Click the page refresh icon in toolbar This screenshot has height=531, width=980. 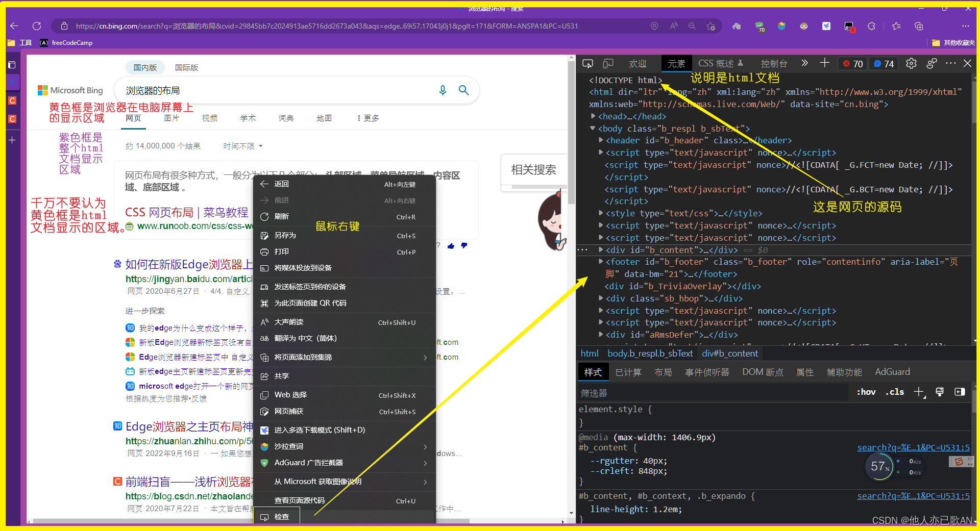coord(37,26)
